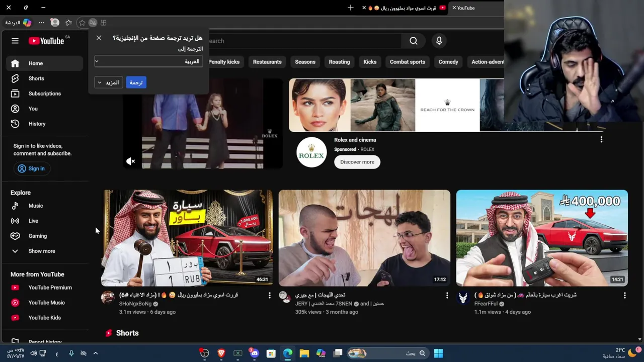
Task: Click the magnifier search button in YouTube
Action: (x=414, y=41)
